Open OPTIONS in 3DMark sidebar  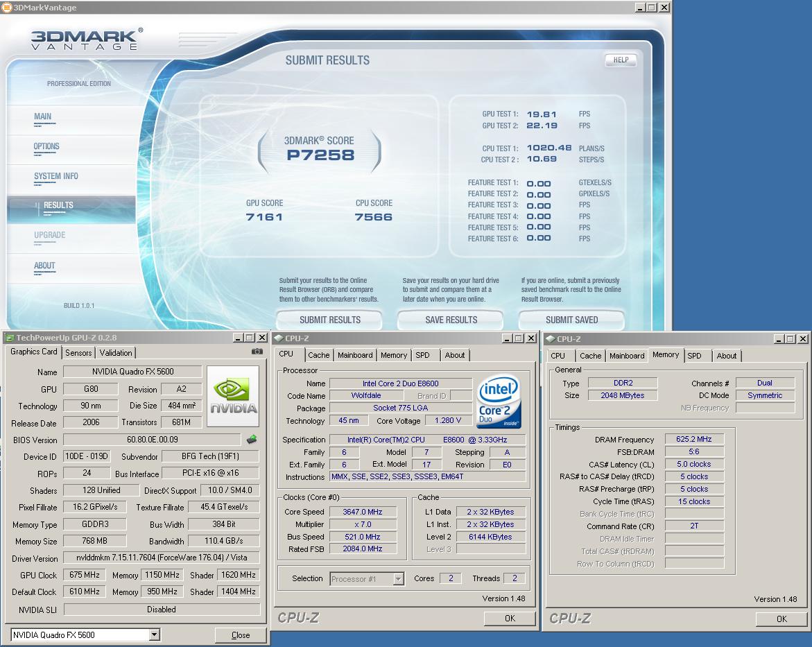(x=46, y=146)
